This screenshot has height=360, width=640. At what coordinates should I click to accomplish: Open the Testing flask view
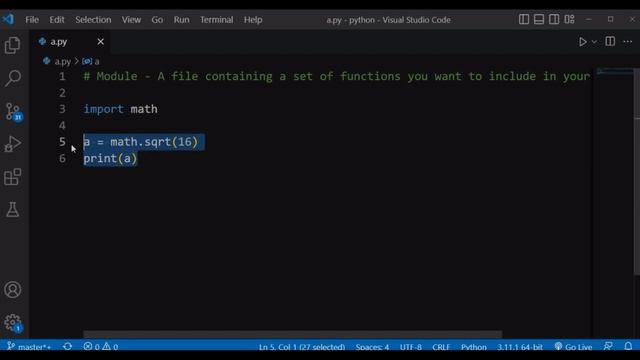(12, 209)
